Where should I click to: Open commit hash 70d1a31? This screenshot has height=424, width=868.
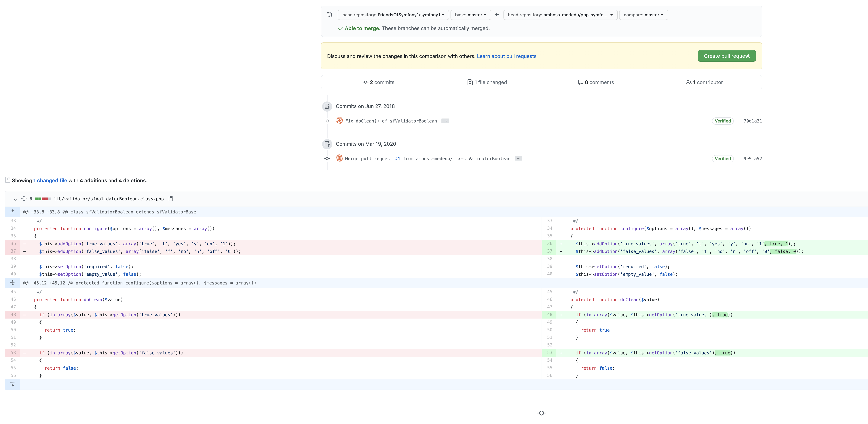(752, 121)
